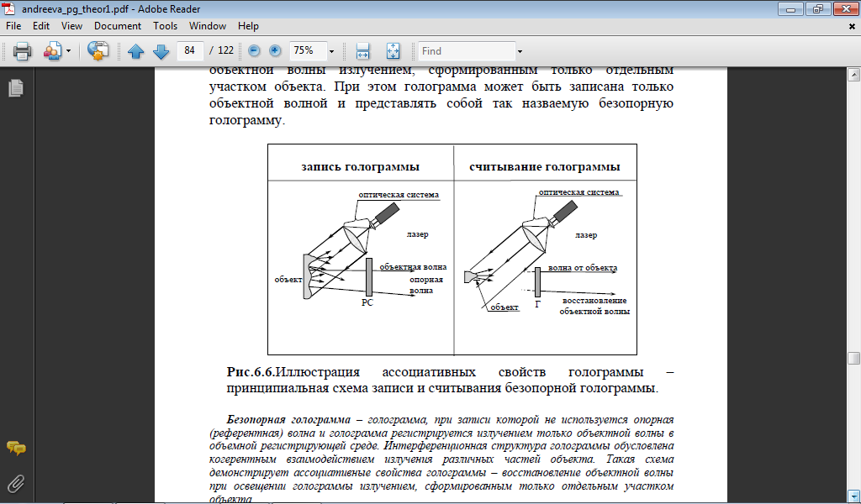Open the collaborate/share icon in toolbar
Image resolution: width=861 pixels, height=504 pixels.
coord(53,51)
